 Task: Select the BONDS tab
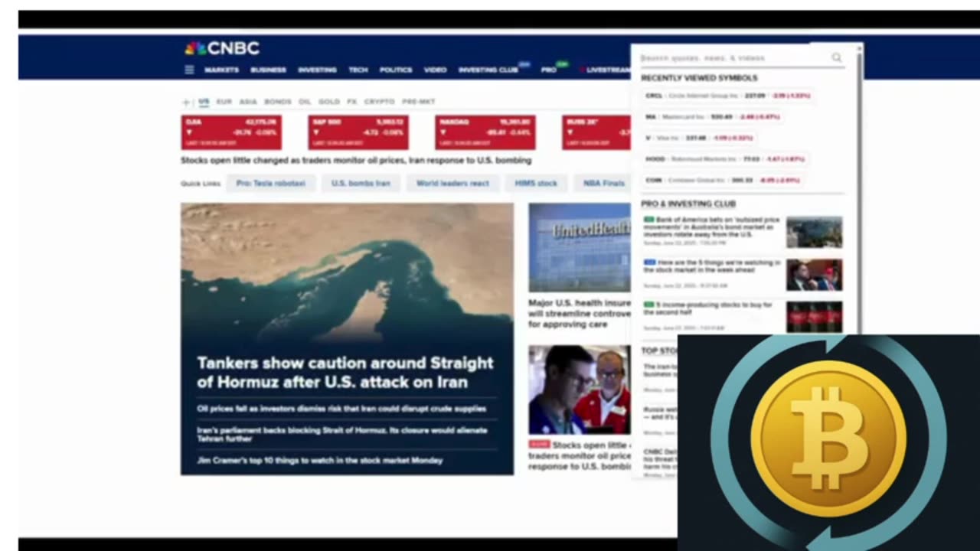click(277, 102)
